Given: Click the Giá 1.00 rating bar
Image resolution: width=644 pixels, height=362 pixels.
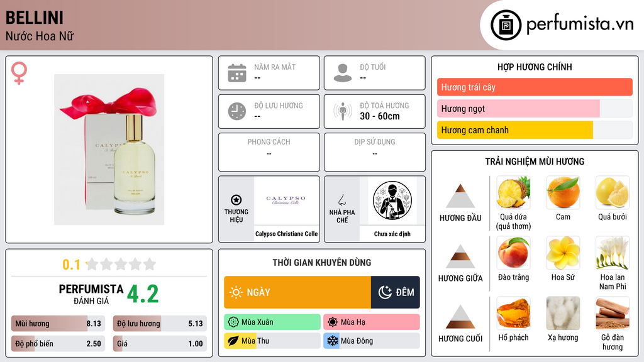Looking at the screenshot, I should click(x=160, y=344).
